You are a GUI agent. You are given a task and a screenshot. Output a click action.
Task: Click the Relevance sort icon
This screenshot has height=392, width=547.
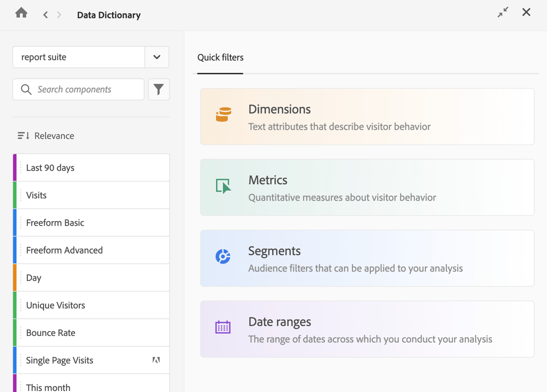point(23,135)
